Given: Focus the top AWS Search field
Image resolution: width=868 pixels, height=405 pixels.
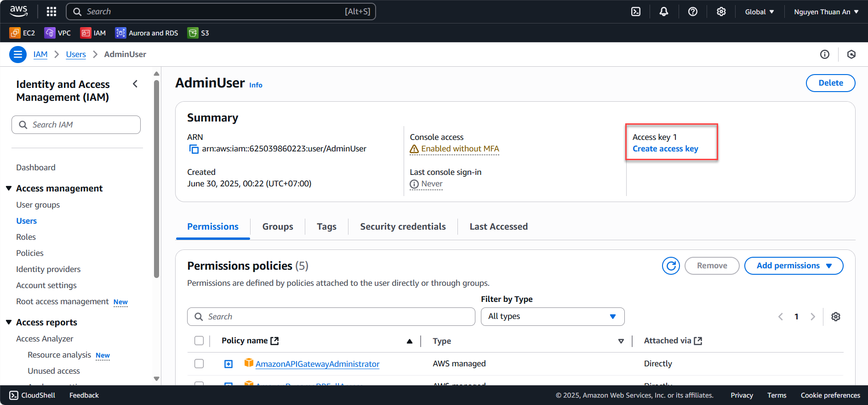Looking at the screenshot, I should [221, 12].
